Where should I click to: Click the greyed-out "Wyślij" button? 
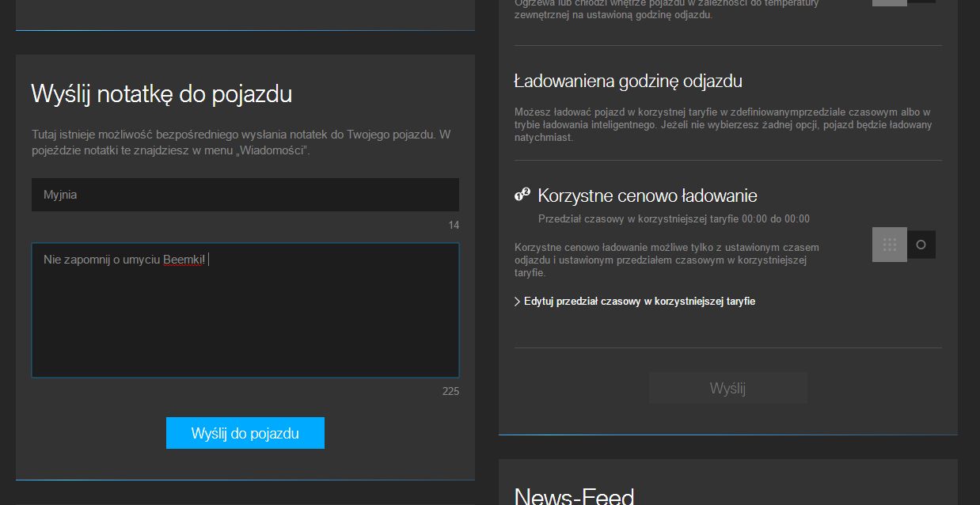(728, 388)
